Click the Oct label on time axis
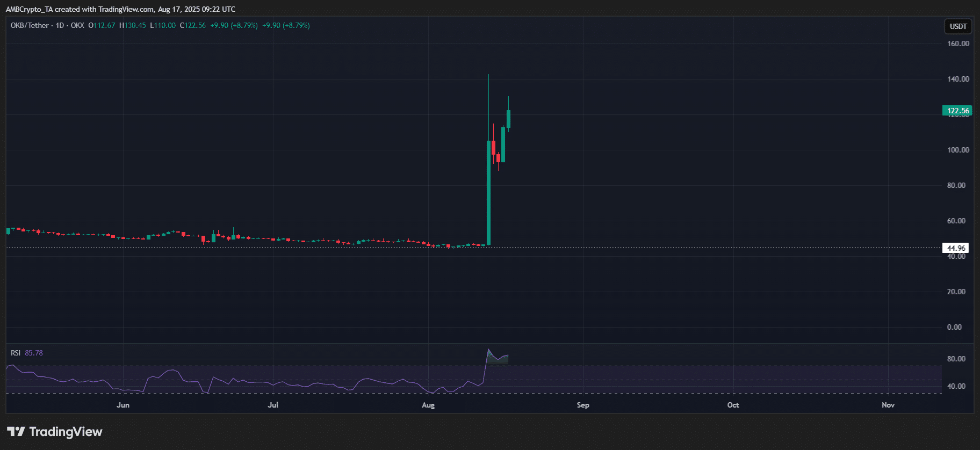The height and width of the screenshot is (450, 980). tap(733, 405)
